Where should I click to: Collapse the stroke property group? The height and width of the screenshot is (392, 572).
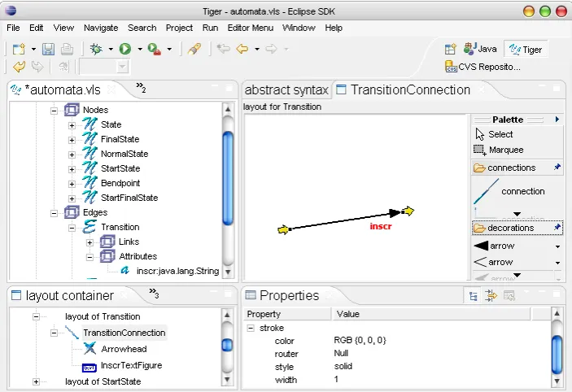click(251, 329)
